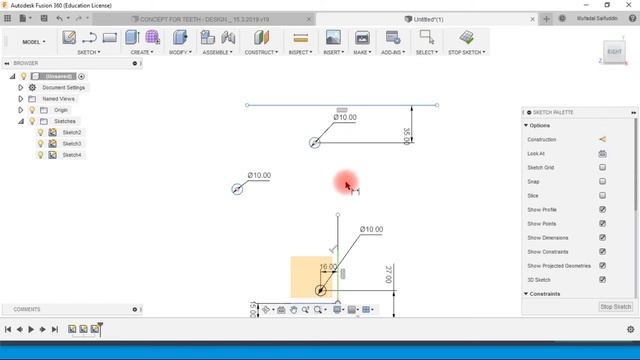Open the CREATE menu
Image resolution: width=640 pixels, height=360 pixels.
[142, 52]
